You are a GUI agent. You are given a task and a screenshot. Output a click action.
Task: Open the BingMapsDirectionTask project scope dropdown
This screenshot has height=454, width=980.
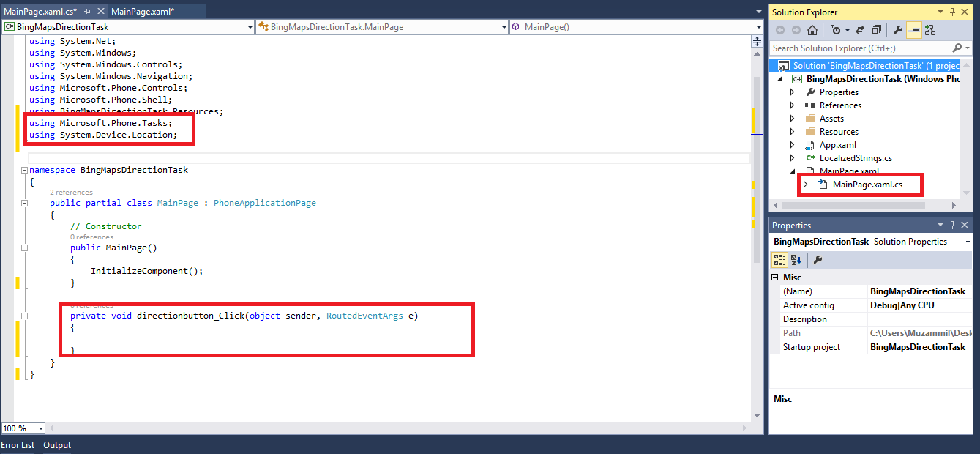[249, 27]
